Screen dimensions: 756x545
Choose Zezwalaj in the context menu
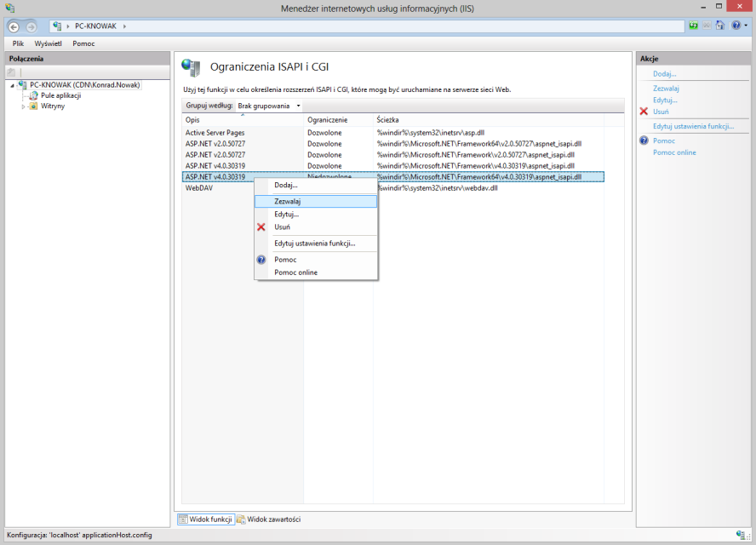click(x=316, y=201)
